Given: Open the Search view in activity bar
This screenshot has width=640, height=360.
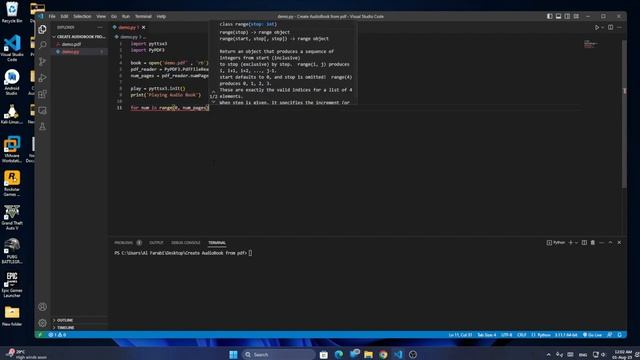Looking at the screenshot, I should 42,45.
